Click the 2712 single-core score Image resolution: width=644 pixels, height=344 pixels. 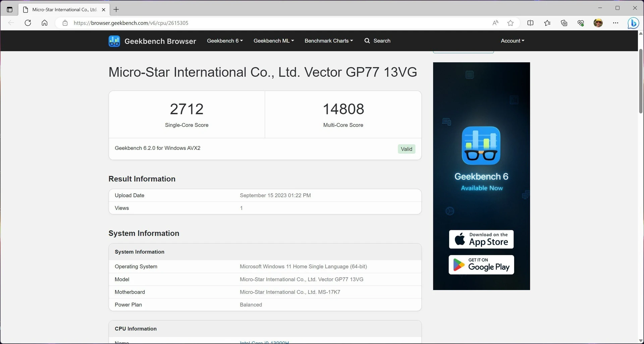click(x=186, y=109)
